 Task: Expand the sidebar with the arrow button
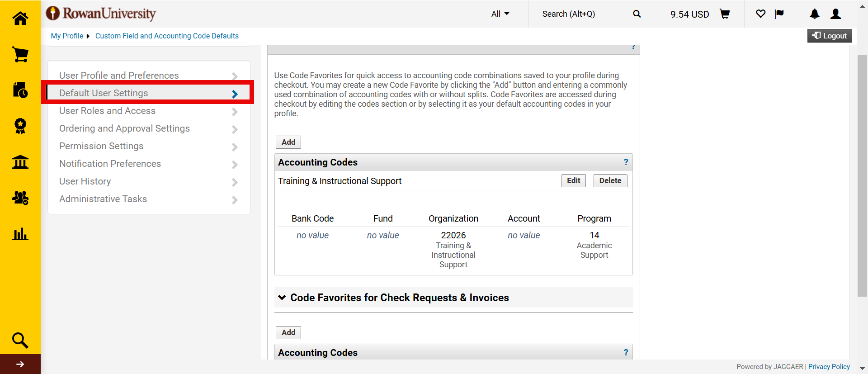(20, 364)
